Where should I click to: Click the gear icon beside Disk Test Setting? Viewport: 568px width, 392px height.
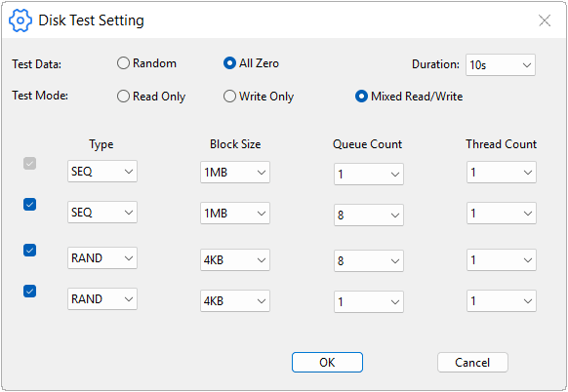pos(20,20)
